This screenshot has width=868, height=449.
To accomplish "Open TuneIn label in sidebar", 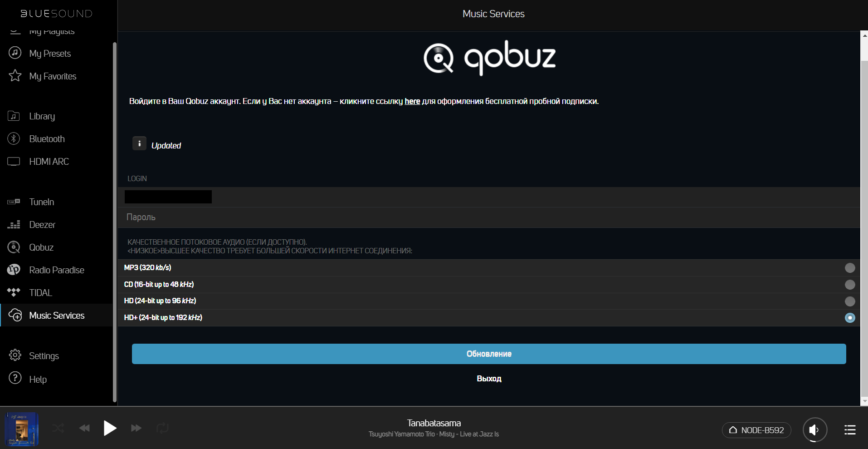I will 41,202.
